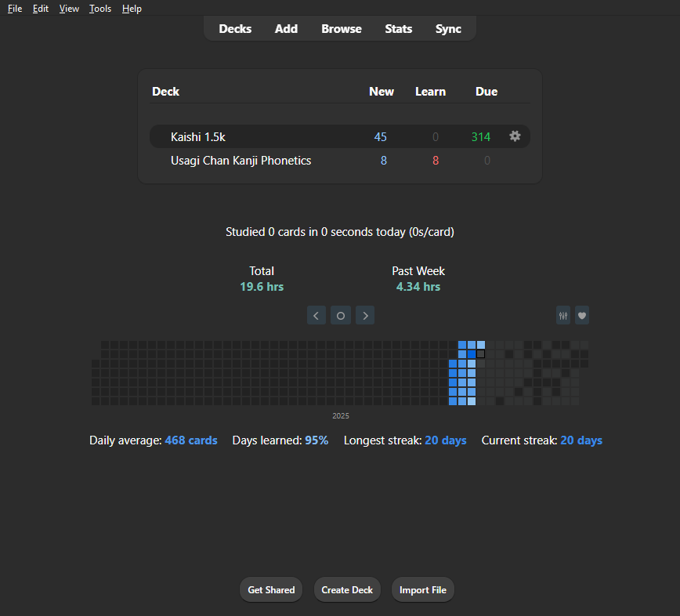Image resolution: width=680 pixels, height=616 pixels.
Task: Click the Deck column header
Action: click(x=165, y=92)
